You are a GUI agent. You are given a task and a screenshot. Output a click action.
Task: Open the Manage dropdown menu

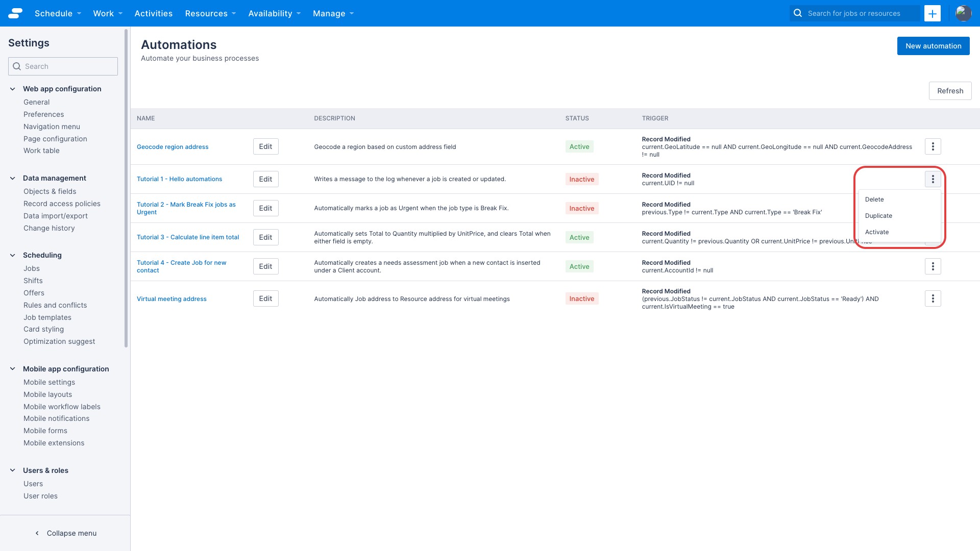pos(333,13)
